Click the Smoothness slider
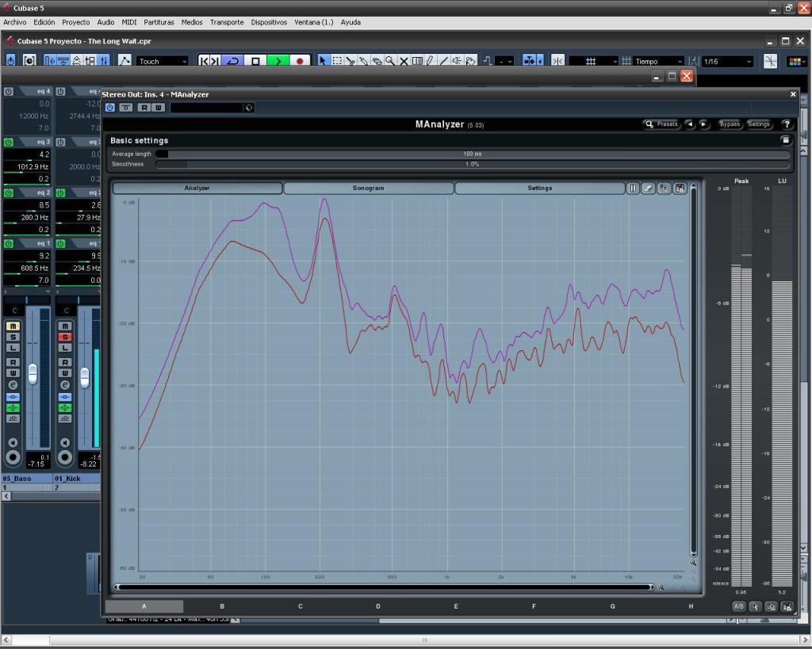812x649 pixels. pyautogui.click(x=472, y=165)
